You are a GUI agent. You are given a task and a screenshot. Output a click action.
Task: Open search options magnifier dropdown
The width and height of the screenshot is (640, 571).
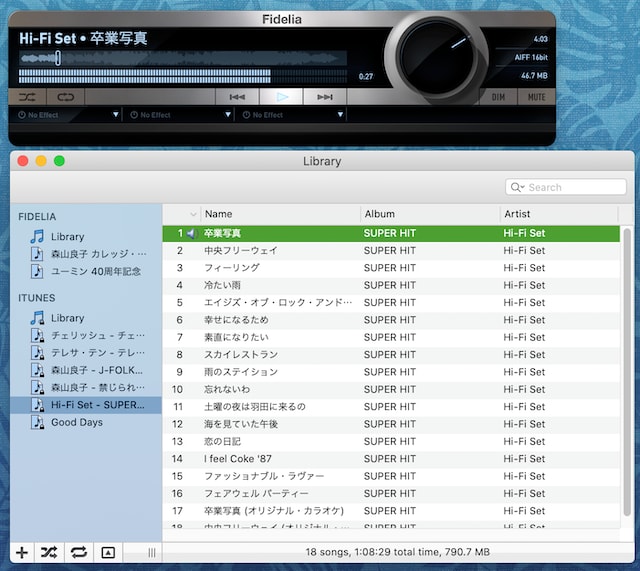517,187
